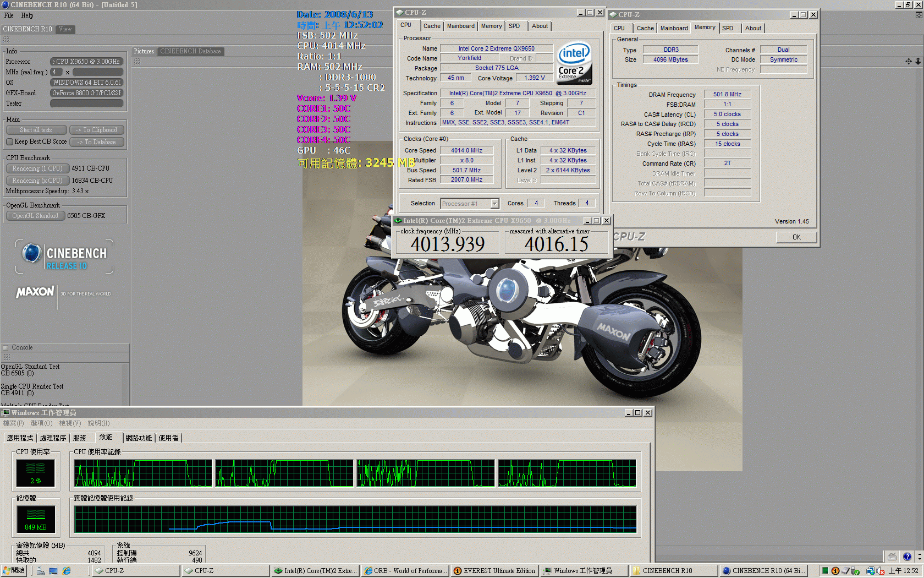
Task: Click the zoom-view down arrow icon in the viewport
Action: [918, 61]
